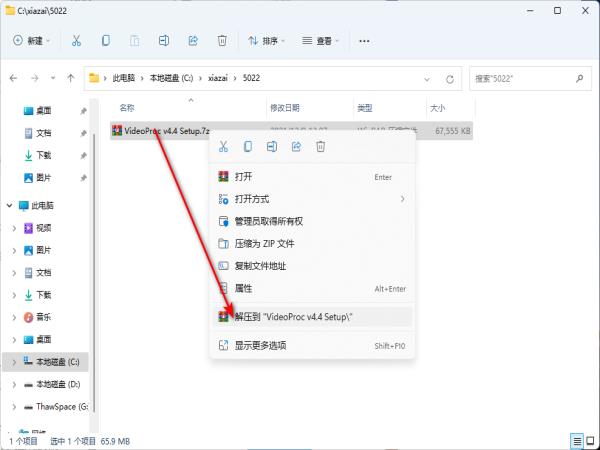The height and width of the screenshot is (450, 600).
Task: Click the Refresh button next to address bar
Action: coord(450,79)
